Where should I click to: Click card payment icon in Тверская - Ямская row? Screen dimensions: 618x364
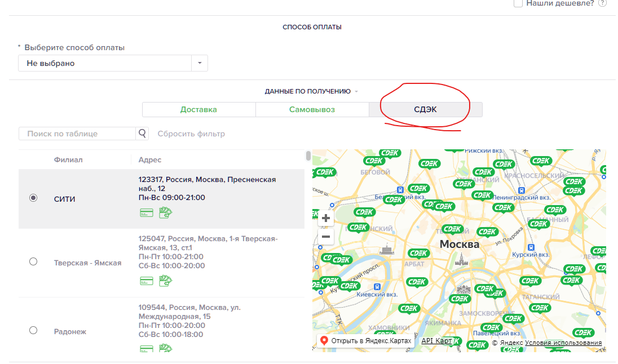coord(147,281)
